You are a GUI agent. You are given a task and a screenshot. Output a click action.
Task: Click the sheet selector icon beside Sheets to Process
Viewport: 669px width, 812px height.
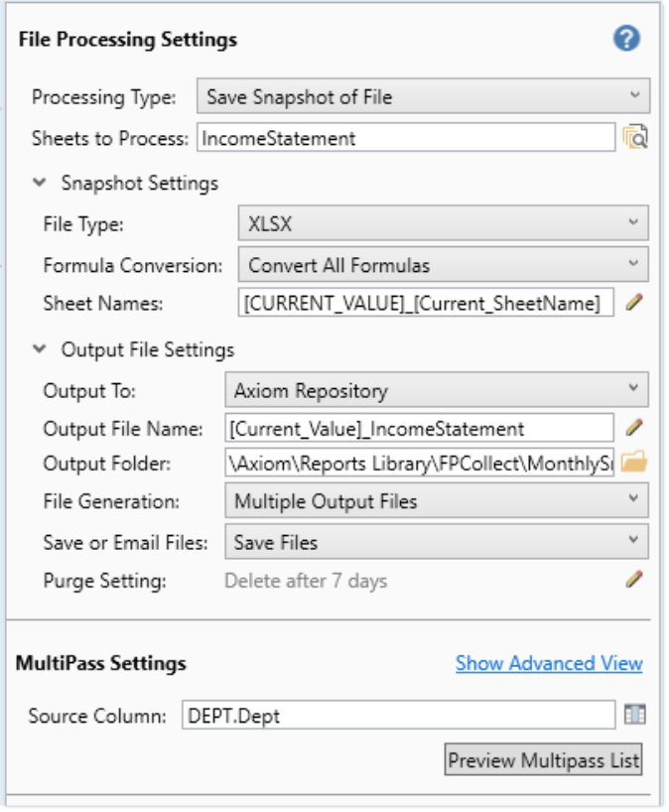pos(634,138)
